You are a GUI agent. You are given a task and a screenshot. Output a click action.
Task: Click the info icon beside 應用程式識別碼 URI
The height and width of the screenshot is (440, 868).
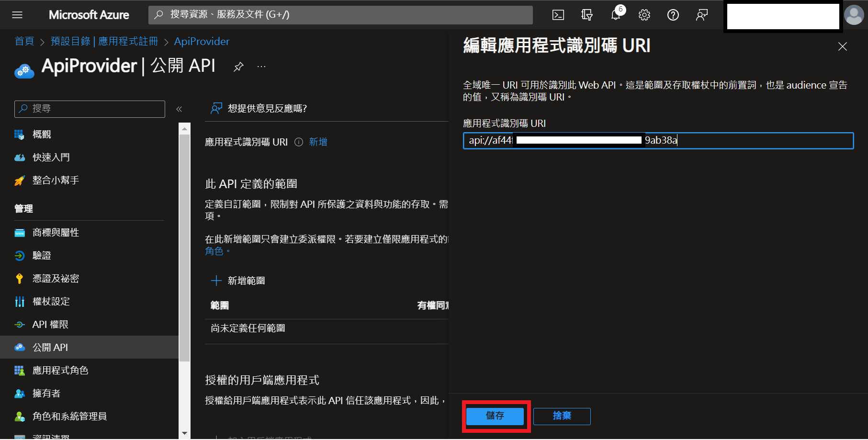tap(299, 142)
